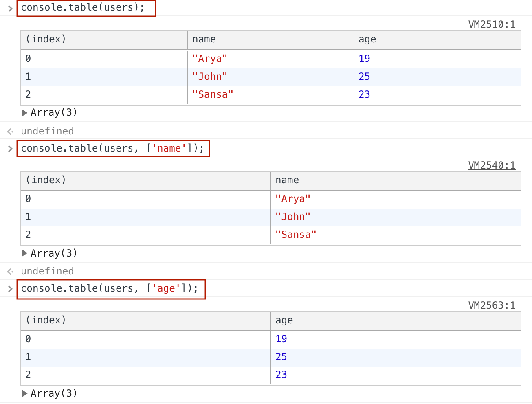Image resolution: width=532 pixels, height=404 pixels.
Task: Click age value 25 in first table
Action: click(x=364, y=77)
